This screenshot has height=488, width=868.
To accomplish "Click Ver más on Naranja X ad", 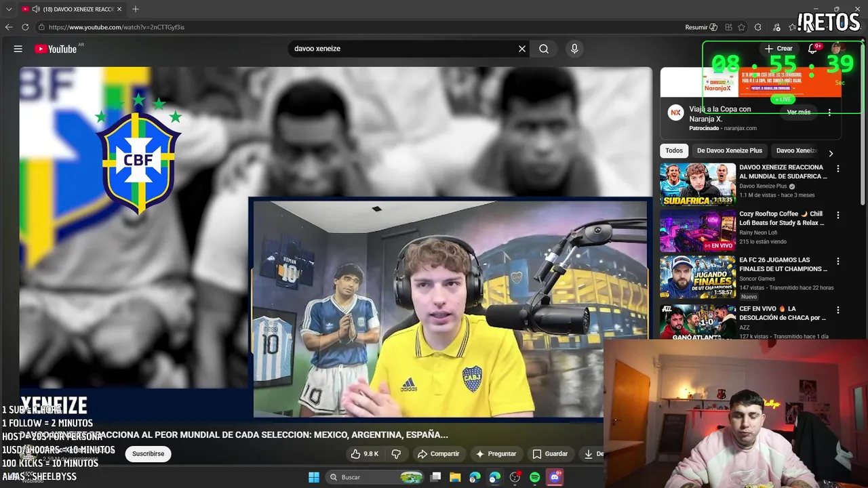I will click(799, 112).
